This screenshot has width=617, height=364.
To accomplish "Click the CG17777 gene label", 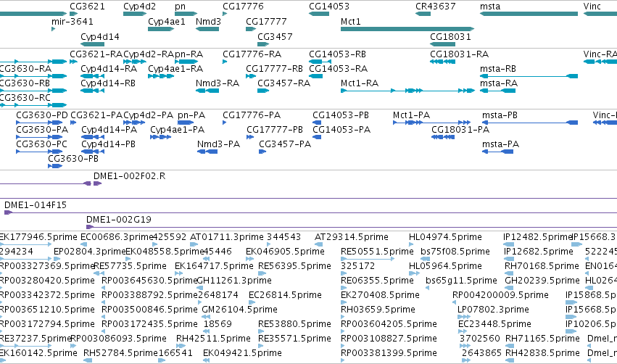I will point(266,21).
